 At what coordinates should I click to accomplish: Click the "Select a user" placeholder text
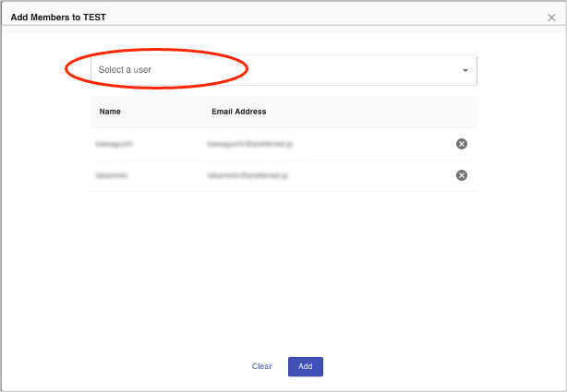tap(125, 70)
